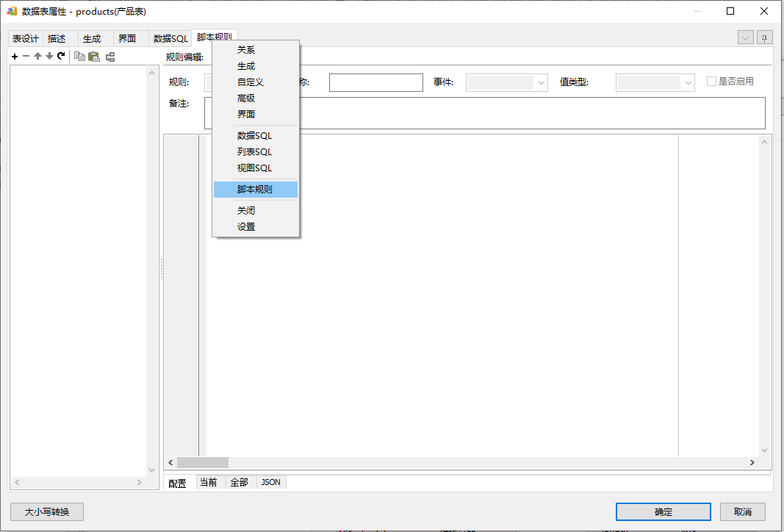Click the paste icon in rule toolbar

94,57
